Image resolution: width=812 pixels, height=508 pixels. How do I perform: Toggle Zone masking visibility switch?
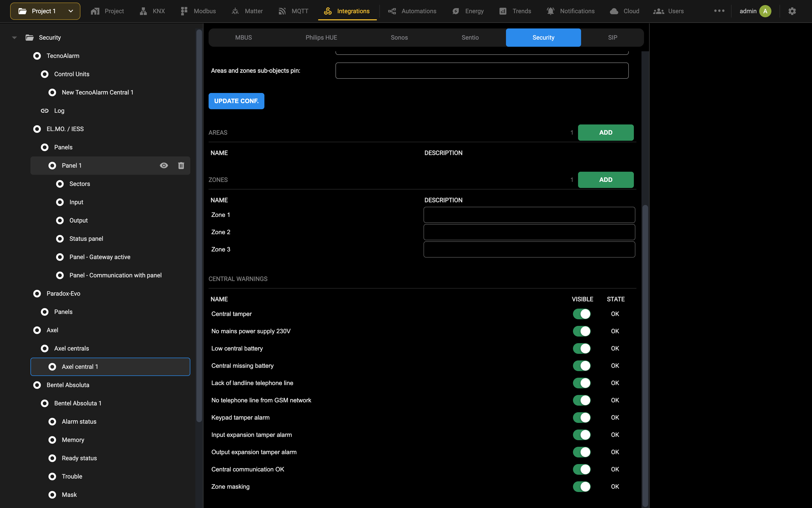[x=582, y=486]
